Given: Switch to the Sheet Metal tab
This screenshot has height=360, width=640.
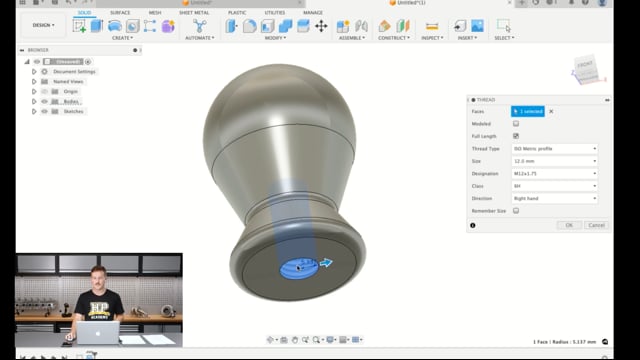Looking at the screenshot, I should (x=194, y=13).
